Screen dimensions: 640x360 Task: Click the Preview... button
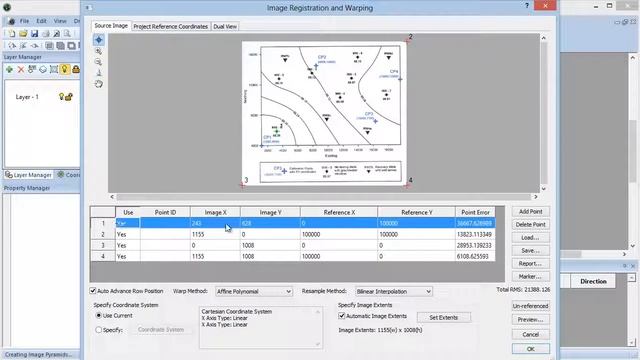(531, 320)
